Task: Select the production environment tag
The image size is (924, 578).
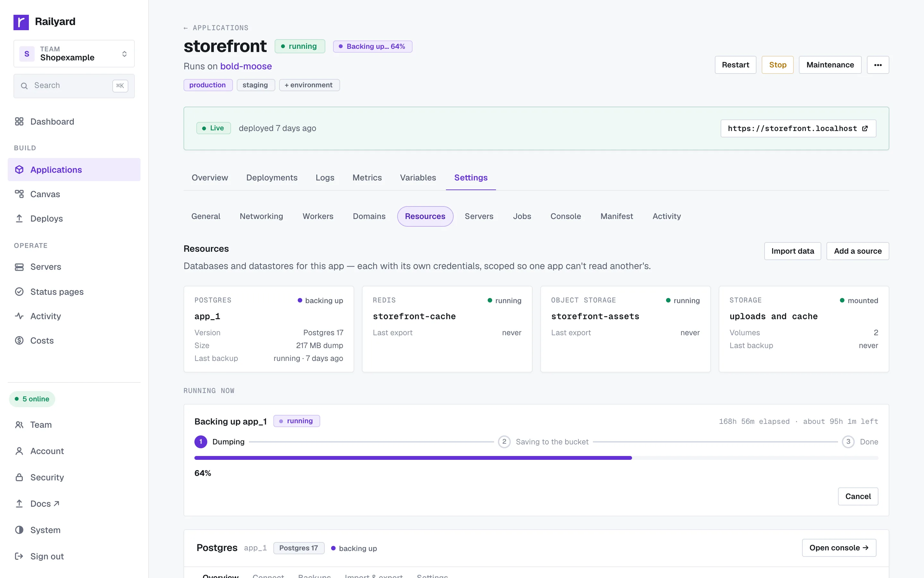Action: click(x=208, y=85)
